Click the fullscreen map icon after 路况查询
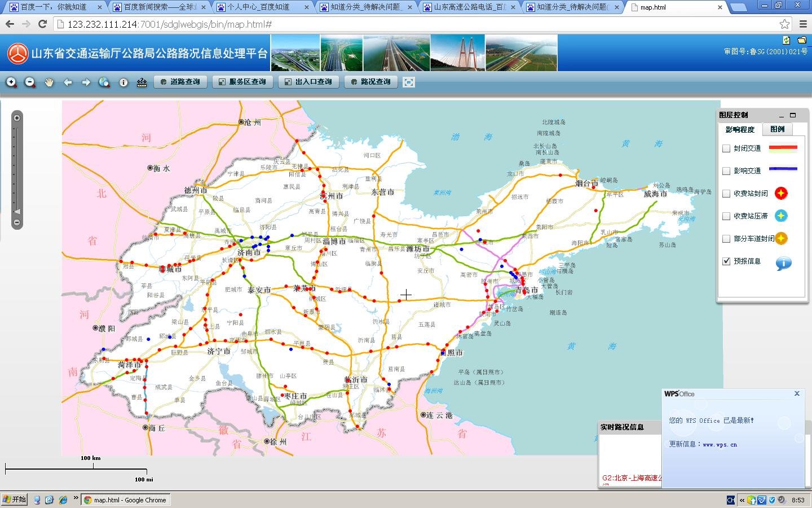The width and height of the screenshot is (812, 508). tap(408, 82)
